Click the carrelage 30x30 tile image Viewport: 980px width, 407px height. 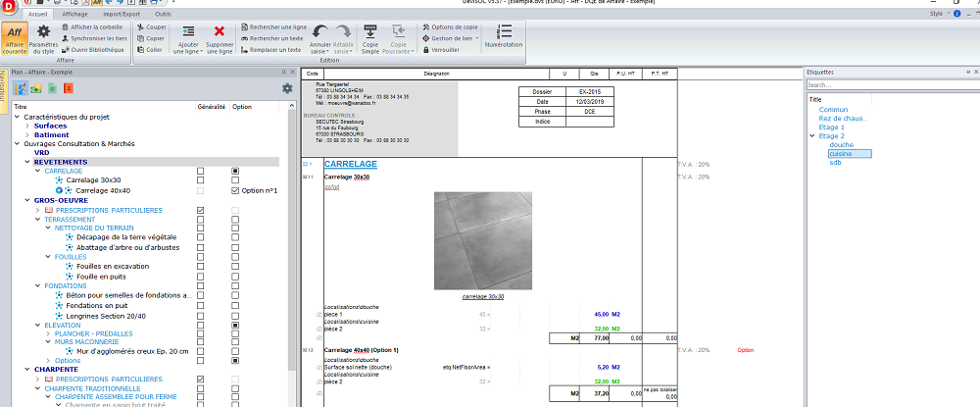(483, 240)
